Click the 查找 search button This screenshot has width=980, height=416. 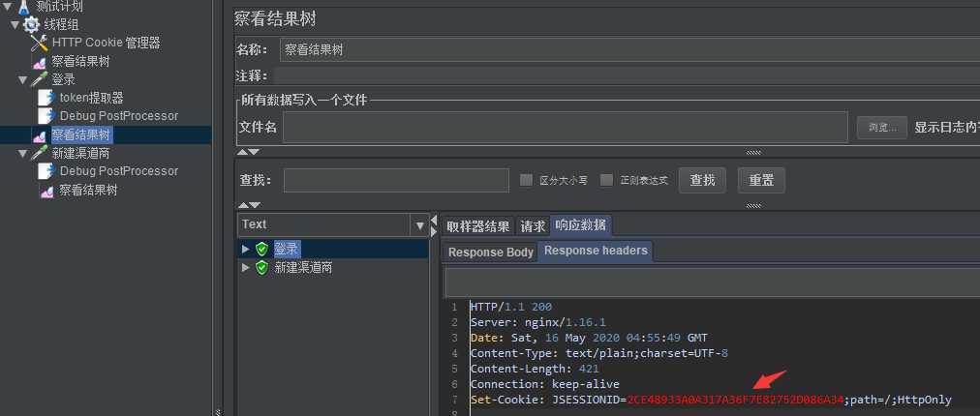coord(702,180)
